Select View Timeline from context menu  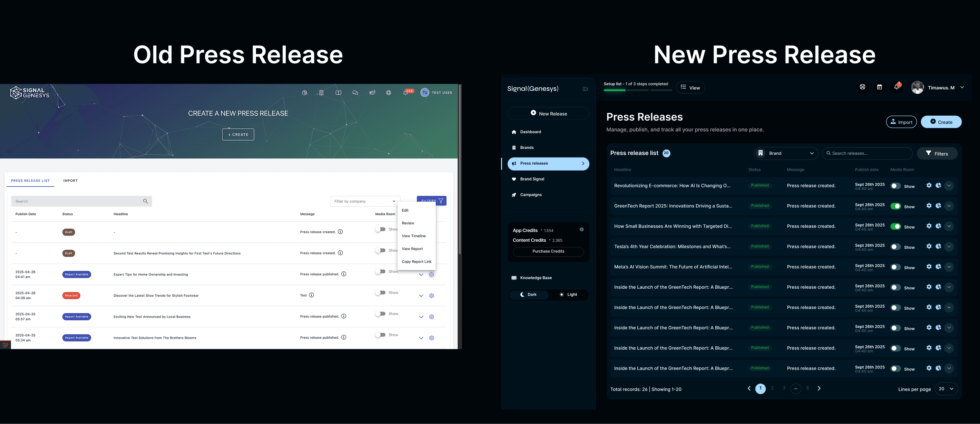pos(413,236)
